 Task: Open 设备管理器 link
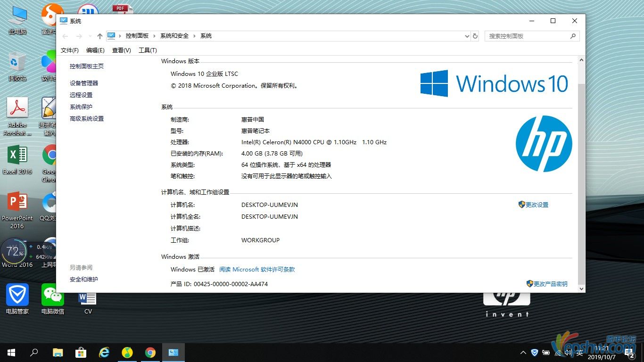(84, 83)
